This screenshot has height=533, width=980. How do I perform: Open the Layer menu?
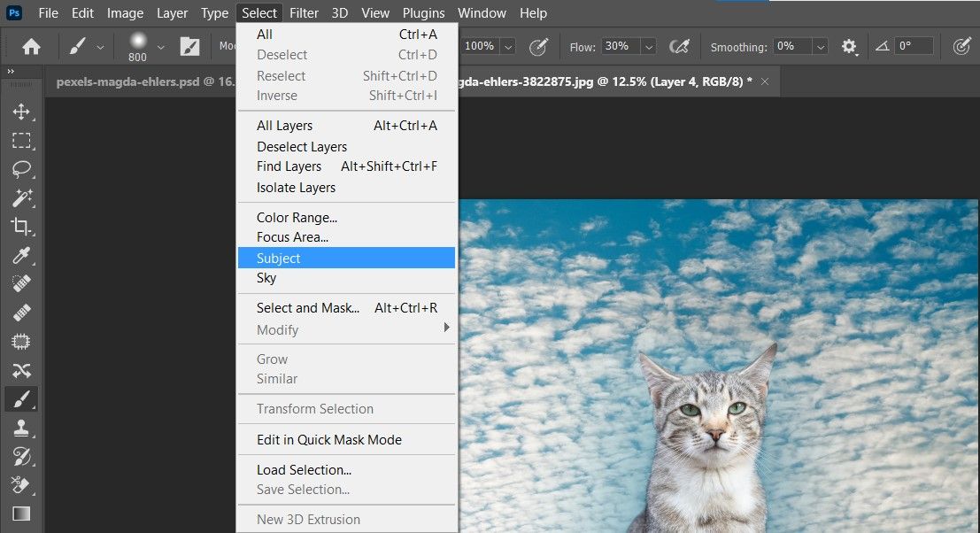tap(172, 13)
